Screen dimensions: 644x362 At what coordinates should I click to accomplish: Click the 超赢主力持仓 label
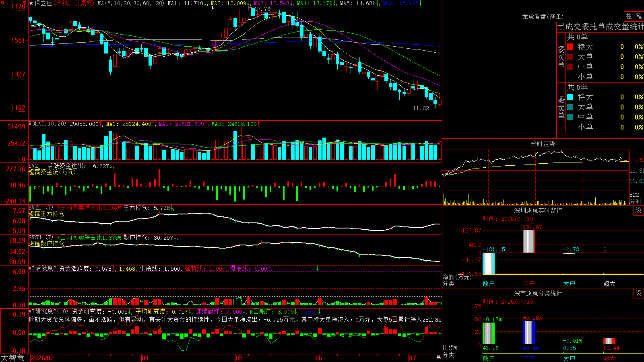[x=46, y=214]
